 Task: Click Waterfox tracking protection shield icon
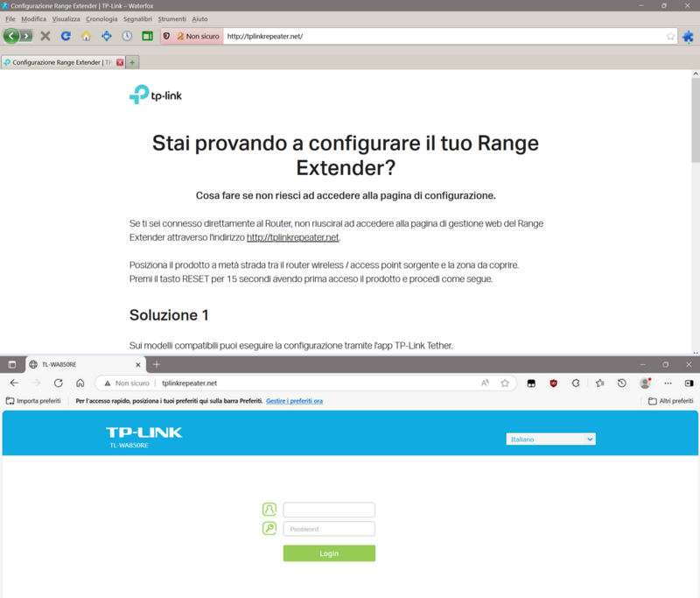[166, 36]
